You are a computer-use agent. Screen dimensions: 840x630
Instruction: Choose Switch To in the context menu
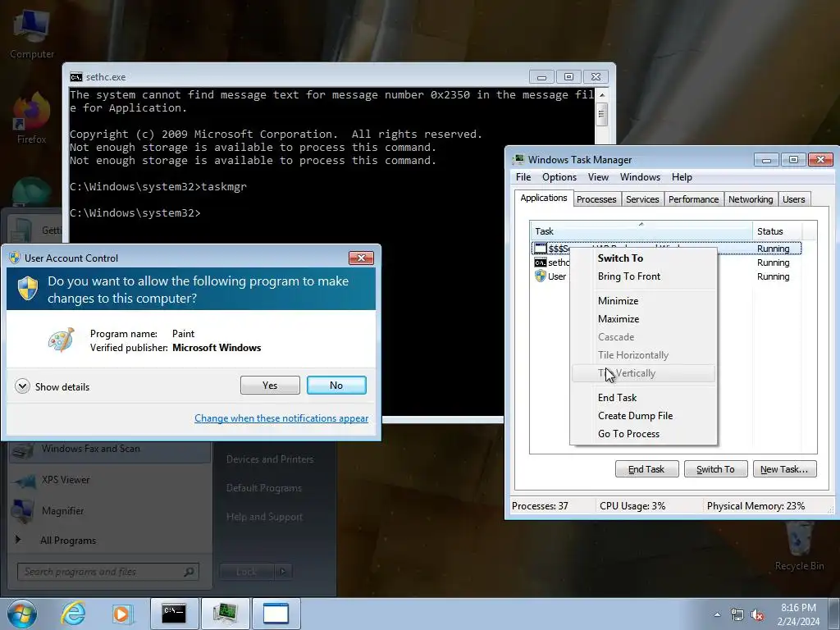pos(644,258)
